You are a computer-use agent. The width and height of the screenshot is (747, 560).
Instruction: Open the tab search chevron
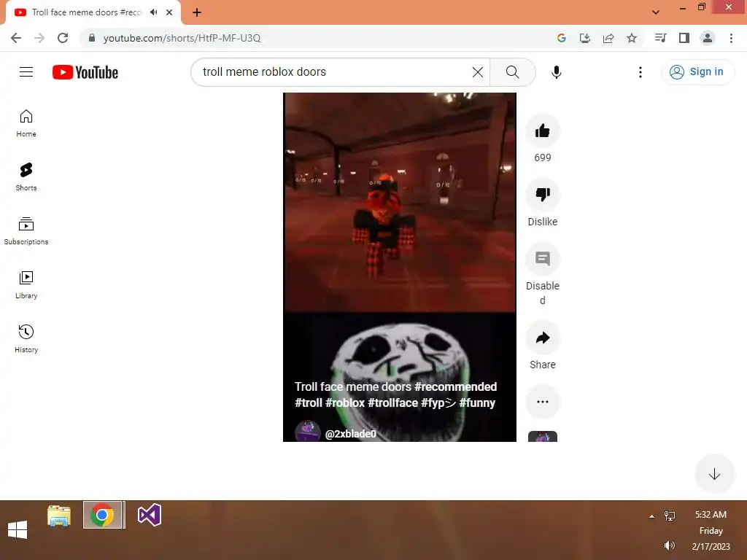(x=656, y=12)
